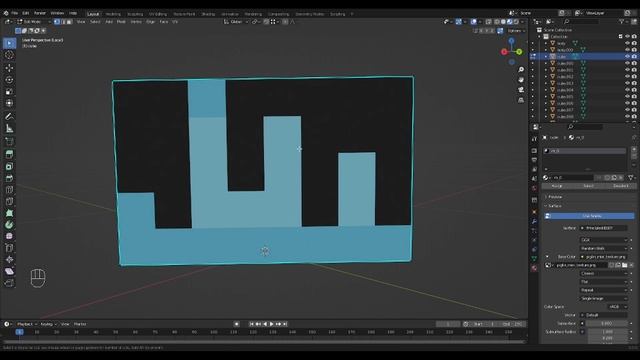Open the Repeat extension dropdown
This screenshot has height=360, width=640.
click(604, 290)
